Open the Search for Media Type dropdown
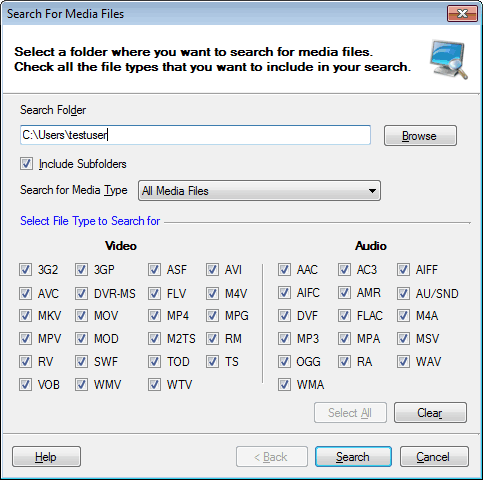This screenshot has width=483, height=480. tap(259, 191)
